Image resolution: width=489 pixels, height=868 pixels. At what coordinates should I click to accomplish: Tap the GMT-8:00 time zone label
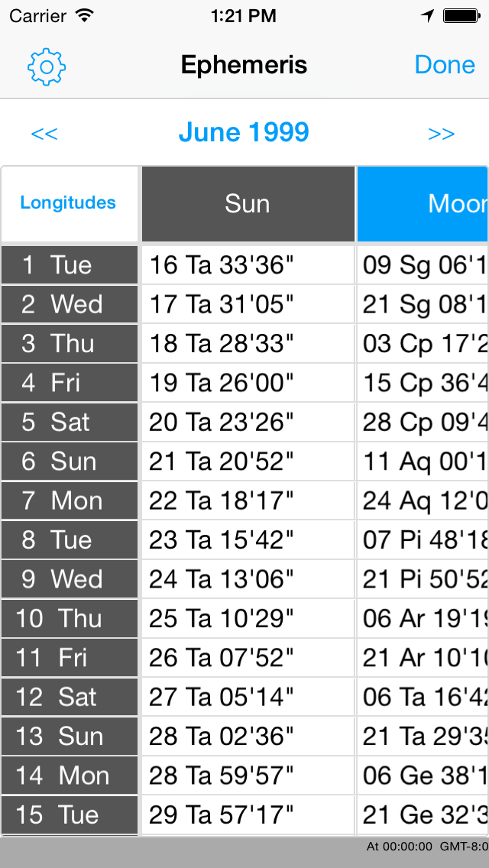(x=464, y=847)
